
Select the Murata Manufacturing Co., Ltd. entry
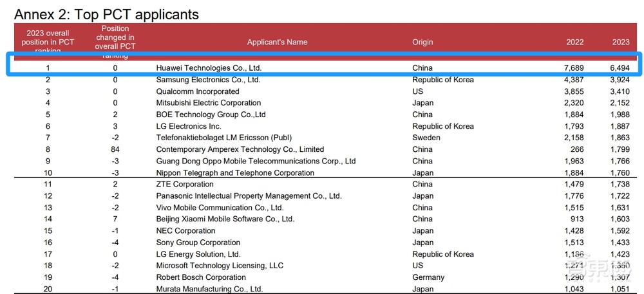point(209,289)
